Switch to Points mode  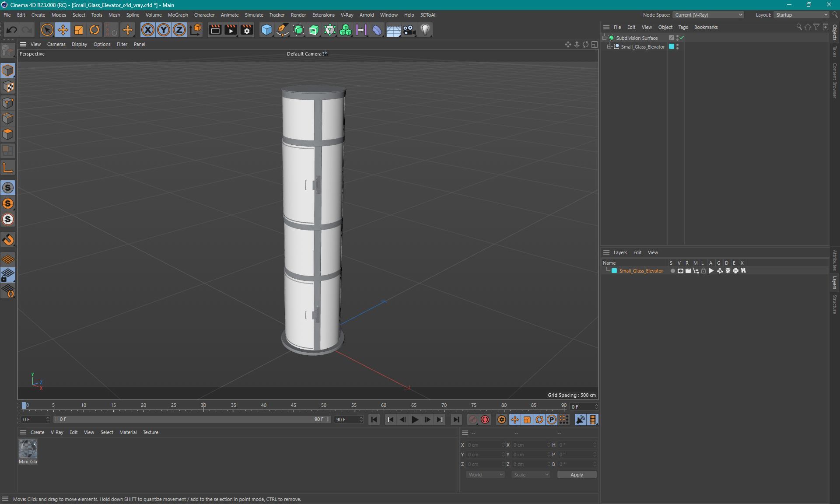click(x=8, y=103)
